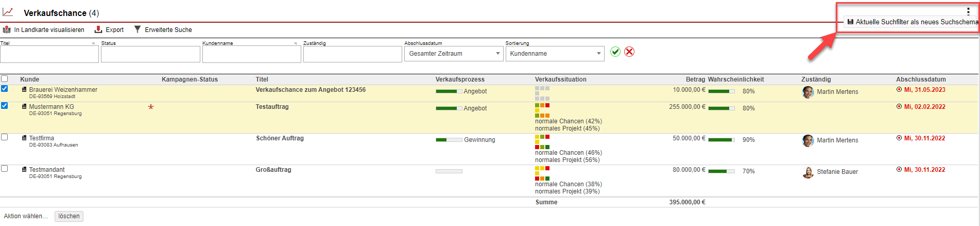Open the three-dot options menu
This screenshot has width=980, height=226.
point(968,11)
